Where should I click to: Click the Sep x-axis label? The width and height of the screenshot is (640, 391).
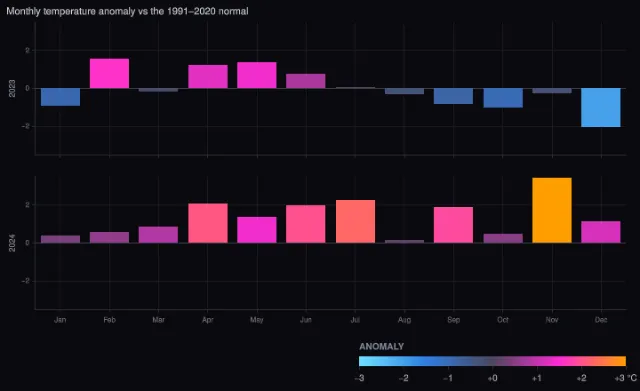pos(453,320)
